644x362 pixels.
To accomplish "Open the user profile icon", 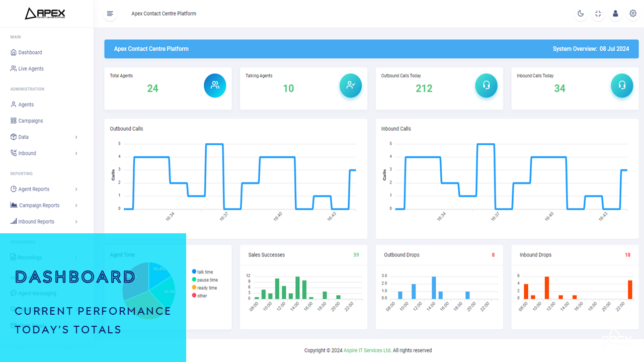I will [x=615, y=14].
